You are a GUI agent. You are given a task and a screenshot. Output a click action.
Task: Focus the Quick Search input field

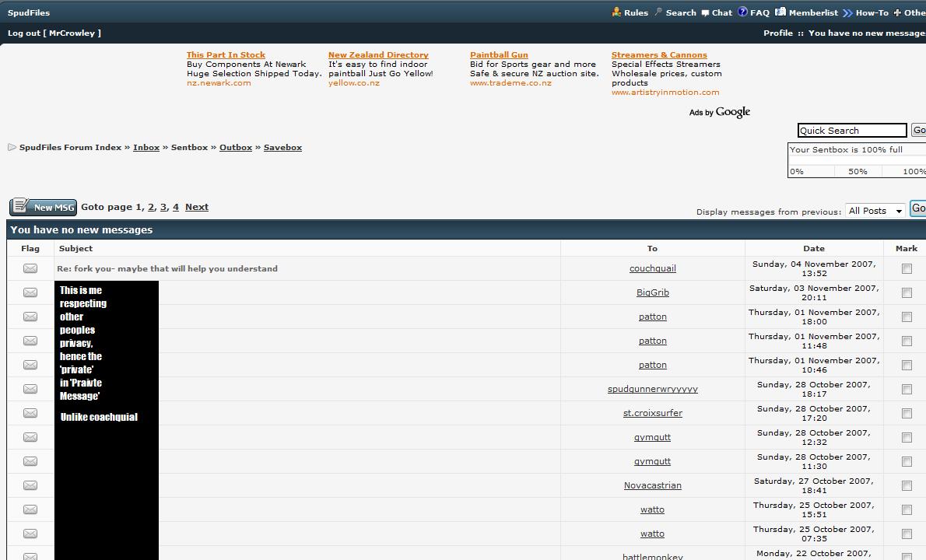coord(851,131)
